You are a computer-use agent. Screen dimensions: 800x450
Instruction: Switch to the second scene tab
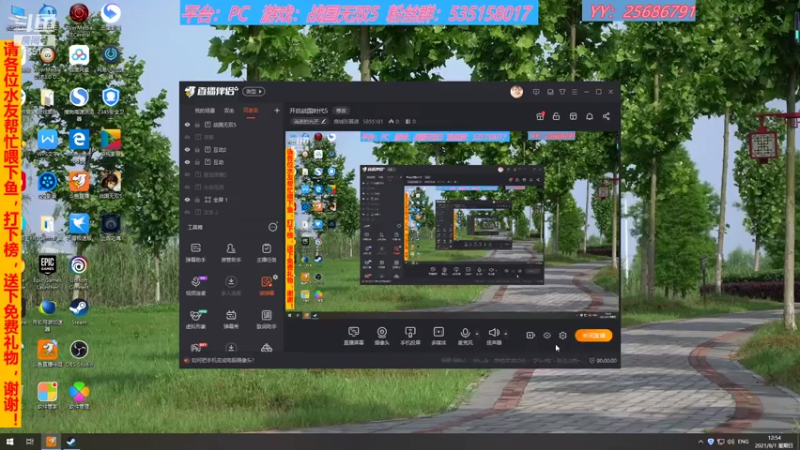(x=229, y=110)
